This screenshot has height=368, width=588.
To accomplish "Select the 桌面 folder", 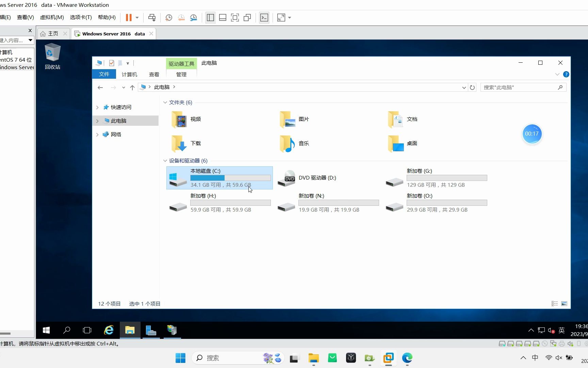I will (x=403, y=143).
